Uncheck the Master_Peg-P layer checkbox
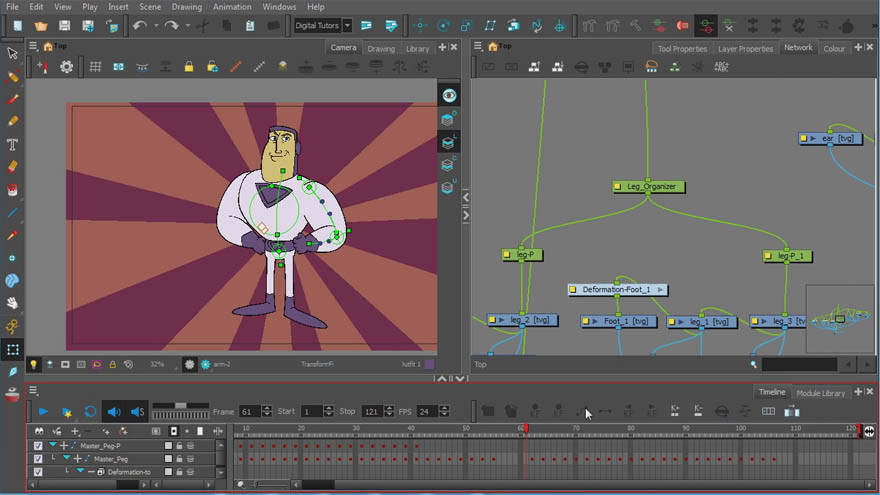This screenshot has height=495, width=880. pos(38,446)
